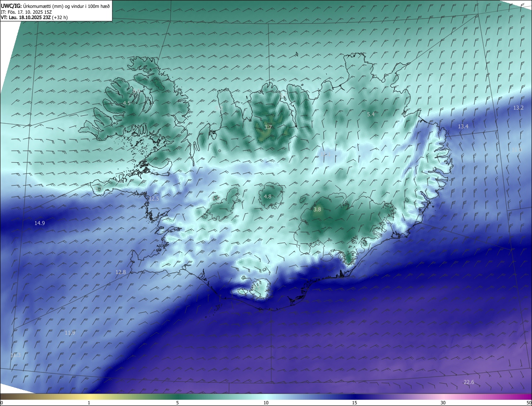
Task: Click the 11.3 value label on the map
Action: click(x=15, y=355)
